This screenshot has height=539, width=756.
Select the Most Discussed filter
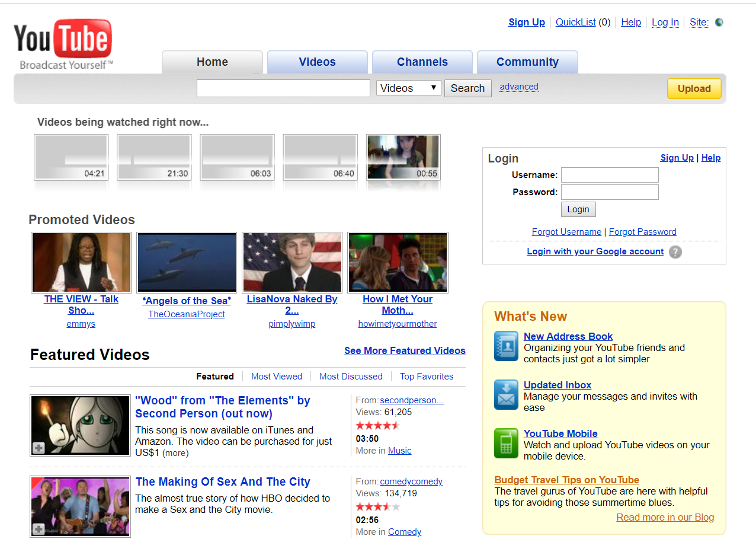point(351,377)
